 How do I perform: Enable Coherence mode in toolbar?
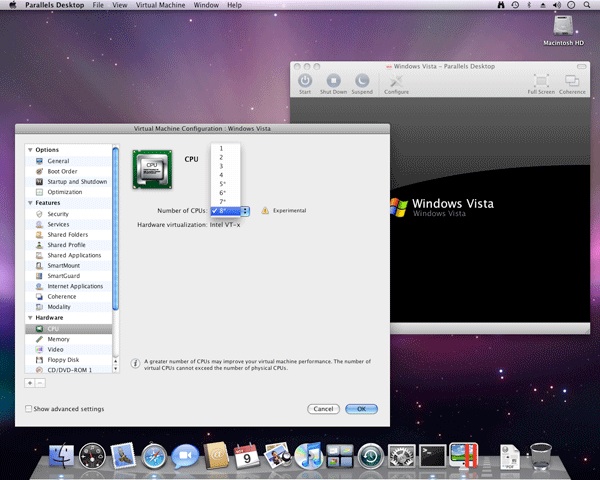(x=572, y=84)
